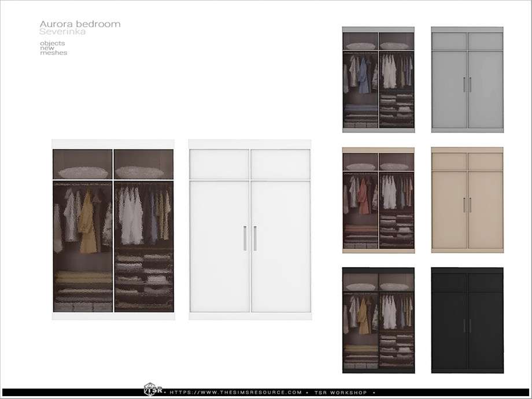Choose the beige closed wardrobe swatch
Viewport: 532px width, 399px height.
click(x=467, y=200)
